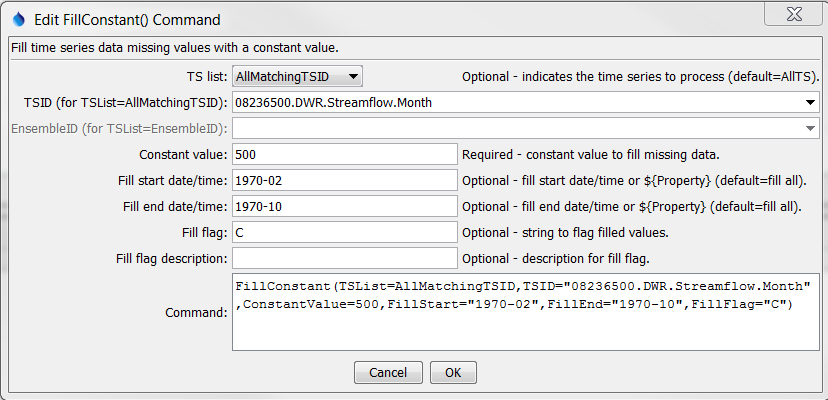The width and height of the screenshot is (828, 400).
Task: Confirm with the OK button
Action: [452, 372]
